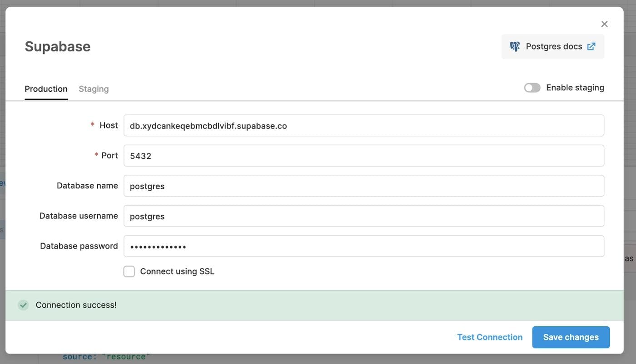Check the Connect using SSL checkbox
Screen dimensions: 636x364
129,271
